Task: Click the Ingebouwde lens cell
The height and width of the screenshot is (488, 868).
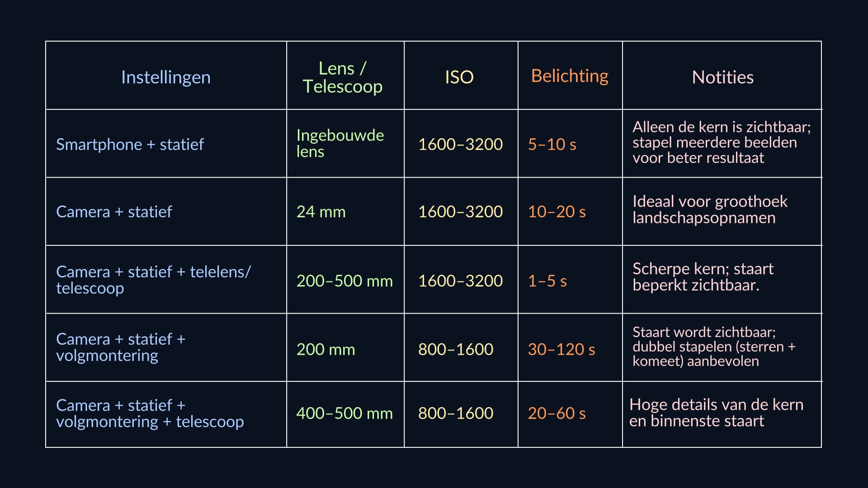Action: tap(340, 143)
